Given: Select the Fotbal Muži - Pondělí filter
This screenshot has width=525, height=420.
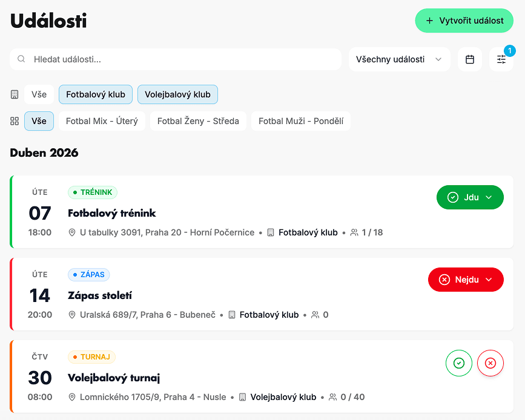Looking at the screenshot, I should tap(301, 121).
